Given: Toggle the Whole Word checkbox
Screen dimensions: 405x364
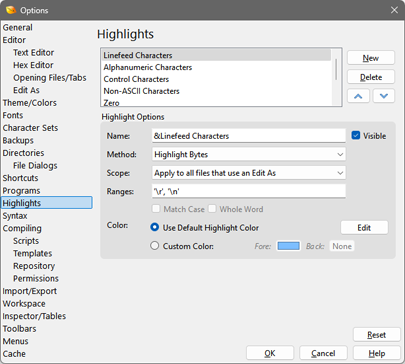Looking at the screenshot, I should [x=212, y=209].
